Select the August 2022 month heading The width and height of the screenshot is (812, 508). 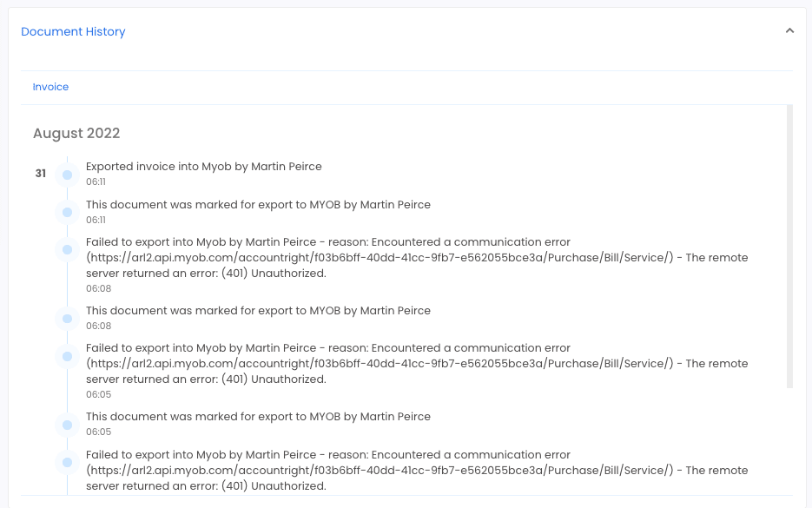76,134
